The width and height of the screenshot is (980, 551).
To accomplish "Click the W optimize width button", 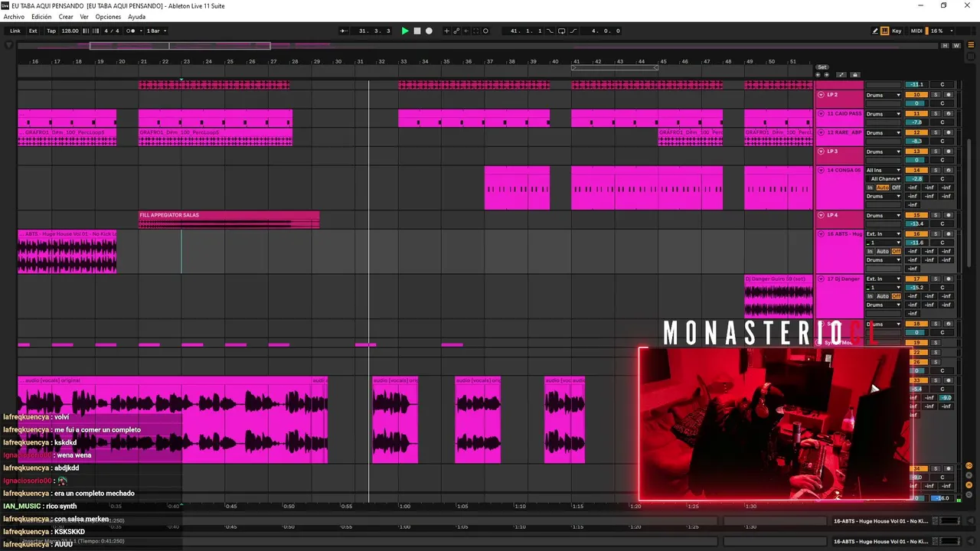I will click(955, 46).
